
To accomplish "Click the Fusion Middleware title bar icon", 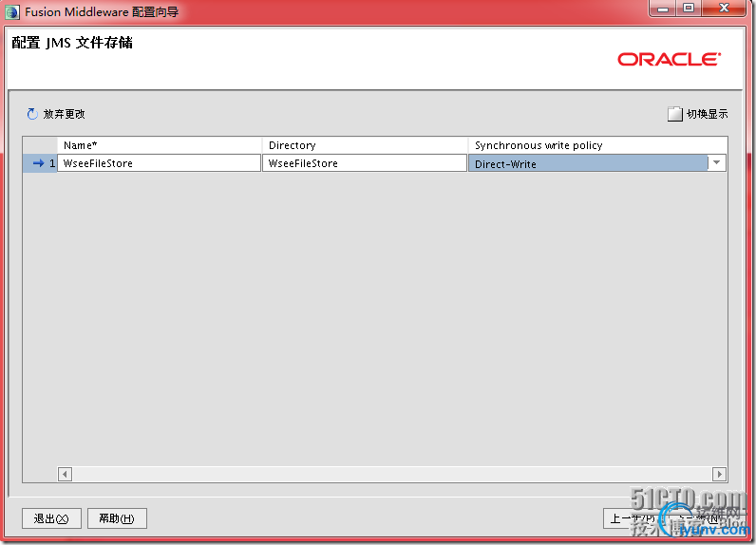I will click(x=12, y=11).
